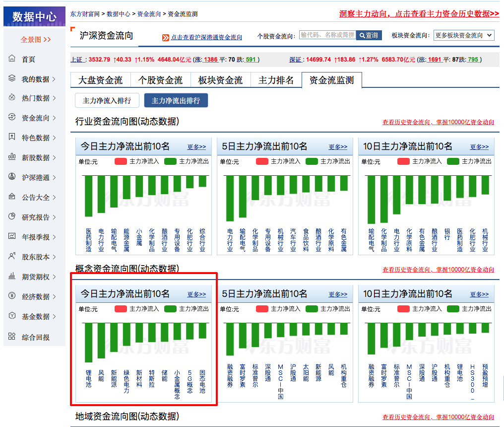Click the line-chart icon beside 年报季报
Screen dimensions: 504x427
tap(12, 236)
